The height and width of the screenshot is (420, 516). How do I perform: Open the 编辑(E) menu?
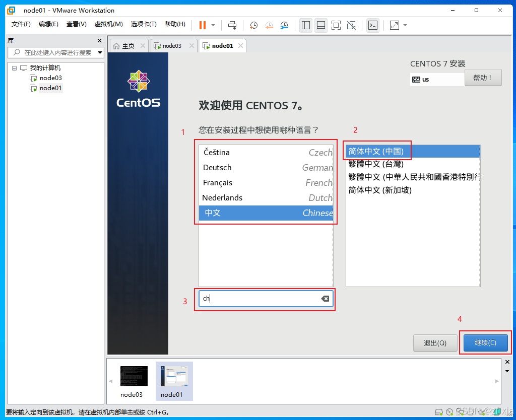[x=48, y=24]
